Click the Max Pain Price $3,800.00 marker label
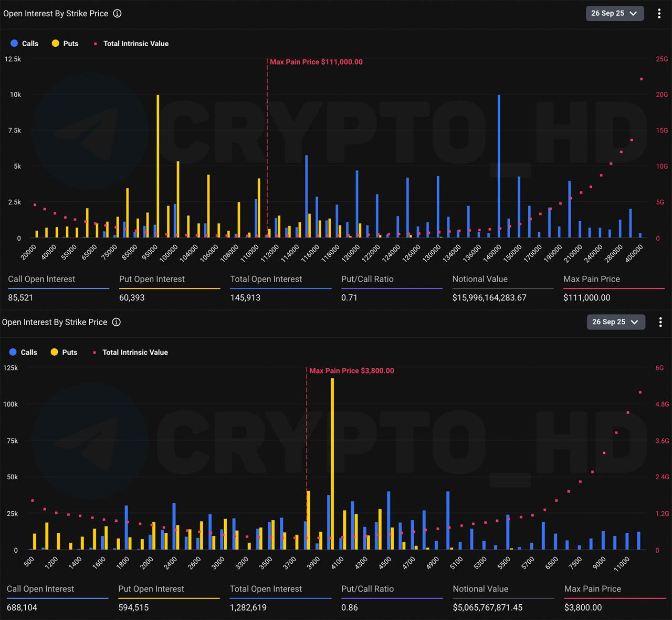The width and height of the screenshot is (672, 620). (x=351, y=371)
